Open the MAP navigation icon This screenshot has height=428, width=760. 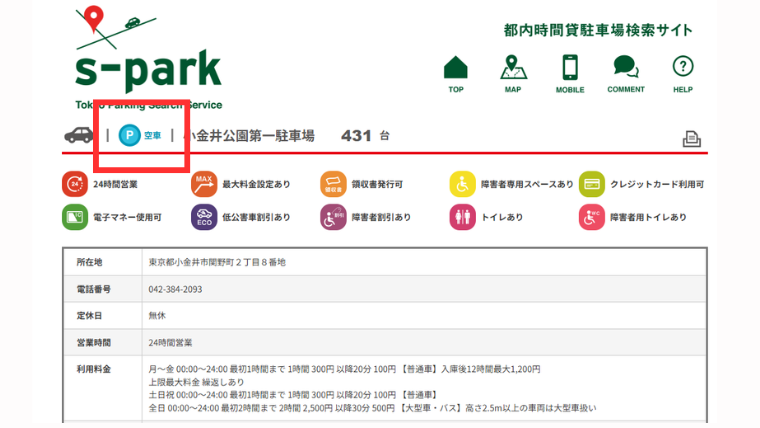pos(513,68)
